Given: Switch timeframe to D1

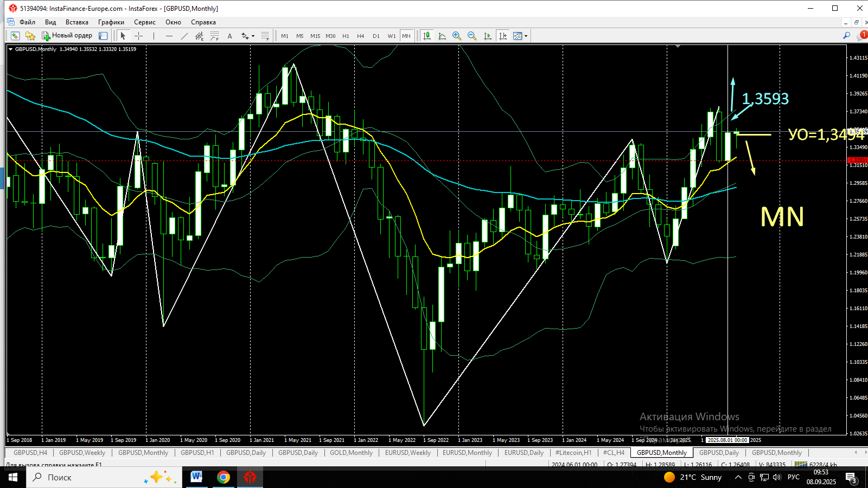Looking at the screenshot, I should pos(376,36).
